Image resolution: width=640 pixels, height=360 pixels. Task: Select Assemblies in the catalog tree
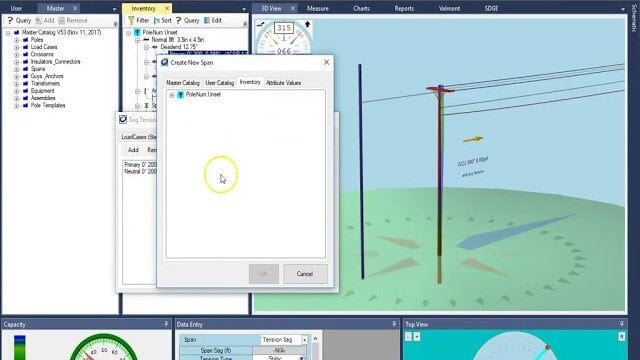point(43,98)
